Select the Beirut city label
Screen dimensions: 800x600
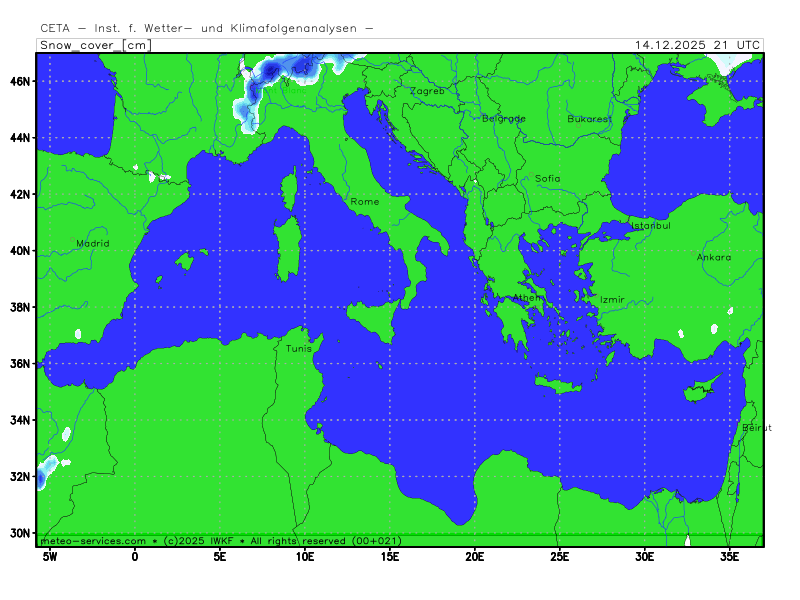click(757, 428)
